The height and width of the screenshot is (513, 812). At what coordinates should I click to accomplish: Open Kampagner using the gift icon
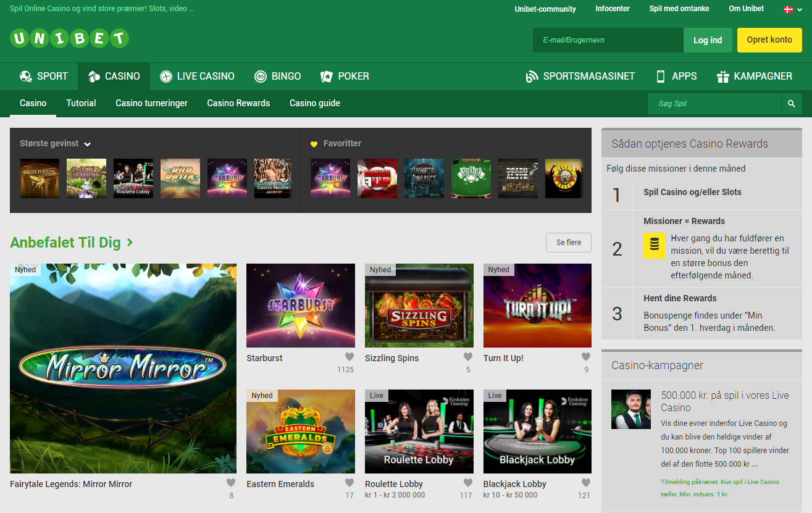pos(722,76)
